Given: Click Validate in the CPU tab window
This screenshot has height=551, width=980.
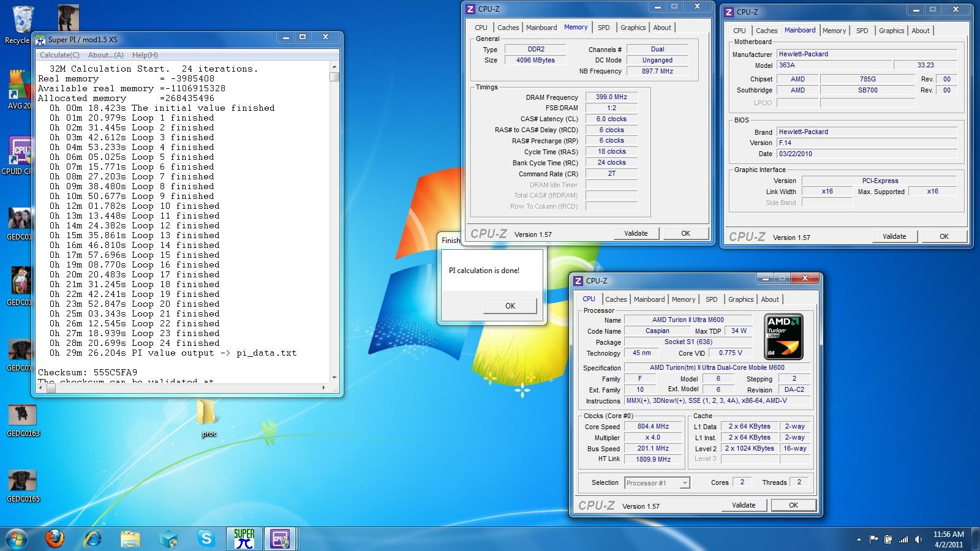Looking at the screenshot, I should tap(744, 505).
